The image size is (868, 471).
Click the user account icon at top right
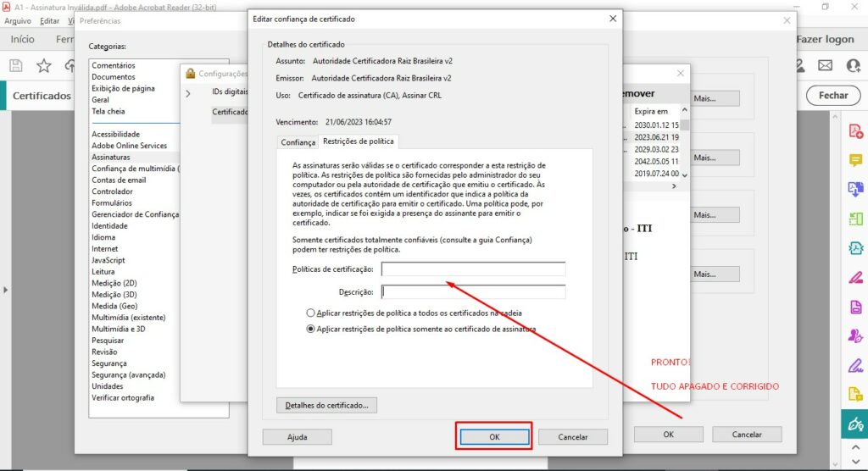tap(853, 66)
